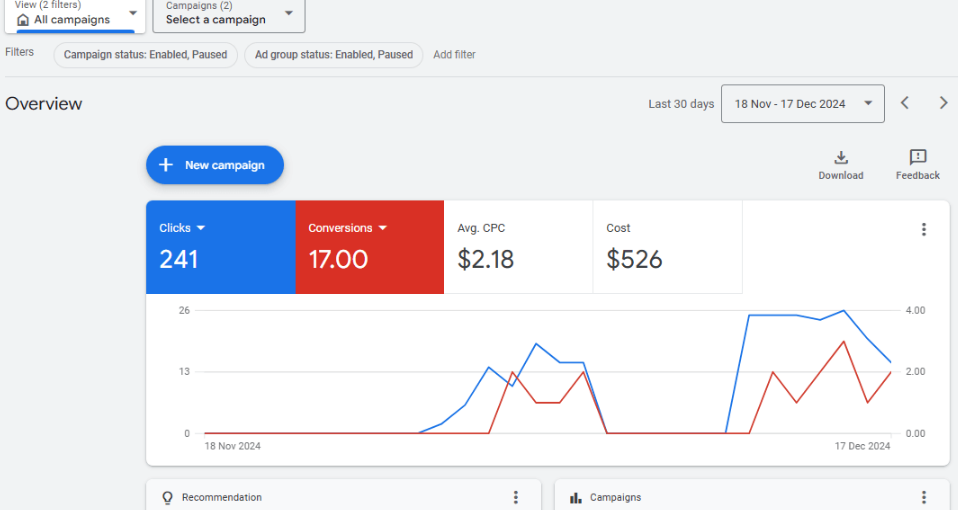The image size is (958, 510).
Task: Open the chart card three-dot menu
Action: click(x=924, y=229)
